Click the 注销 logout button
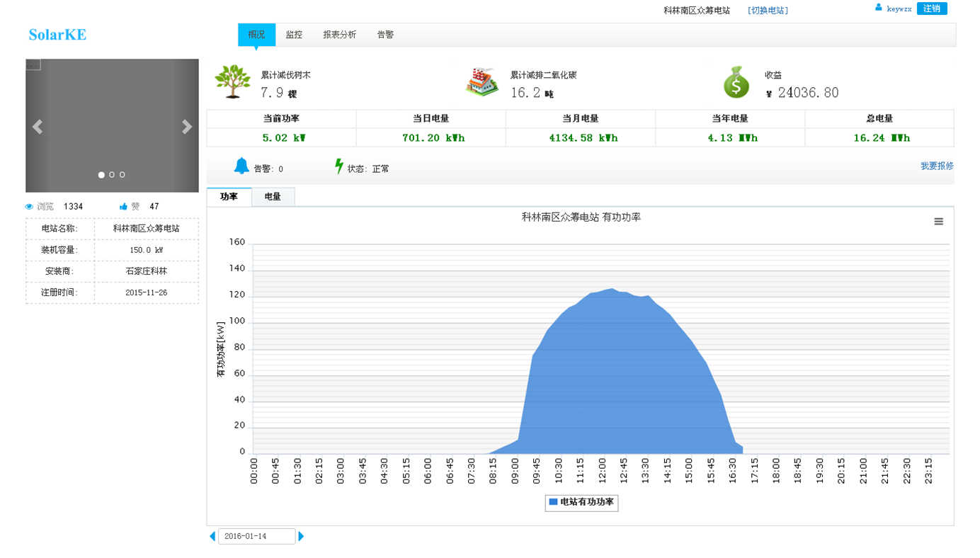 pos(931,8)
